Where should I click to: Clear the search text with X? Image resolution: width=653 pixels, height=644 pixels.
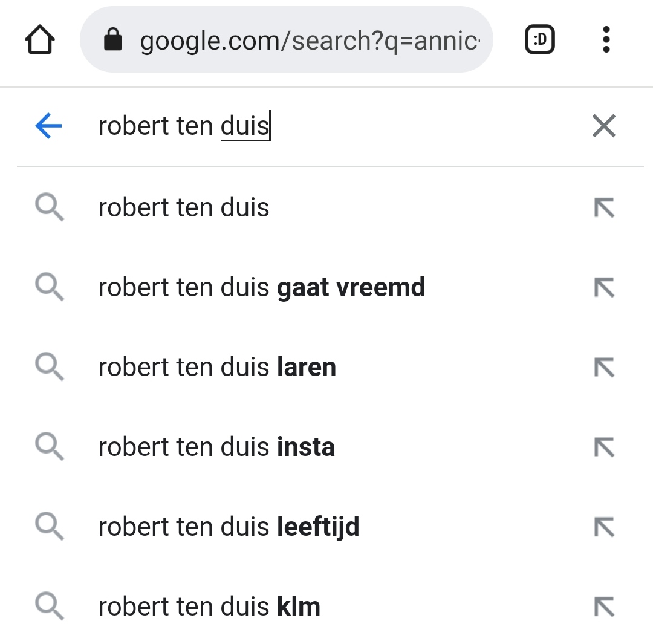(x=604, y=126)
